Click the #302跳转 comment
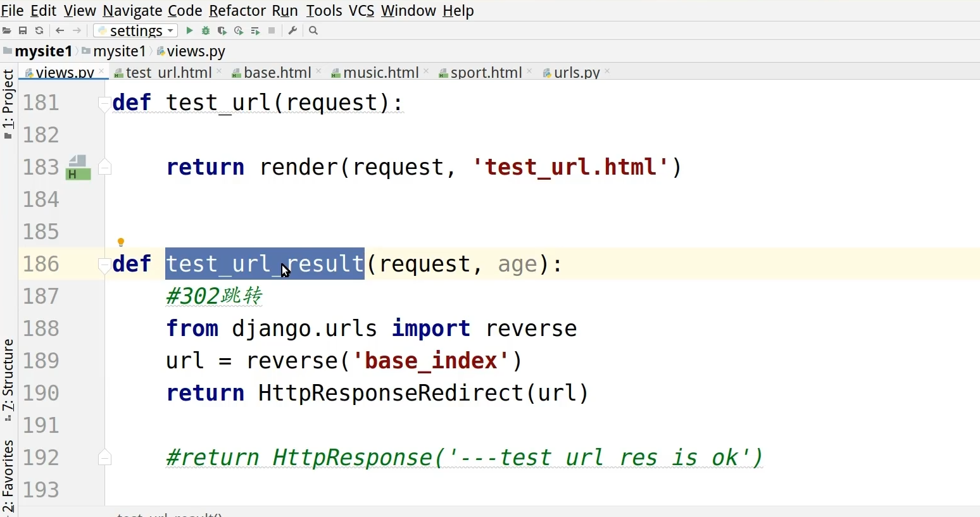980x517 pixels. tap(214, 296)
